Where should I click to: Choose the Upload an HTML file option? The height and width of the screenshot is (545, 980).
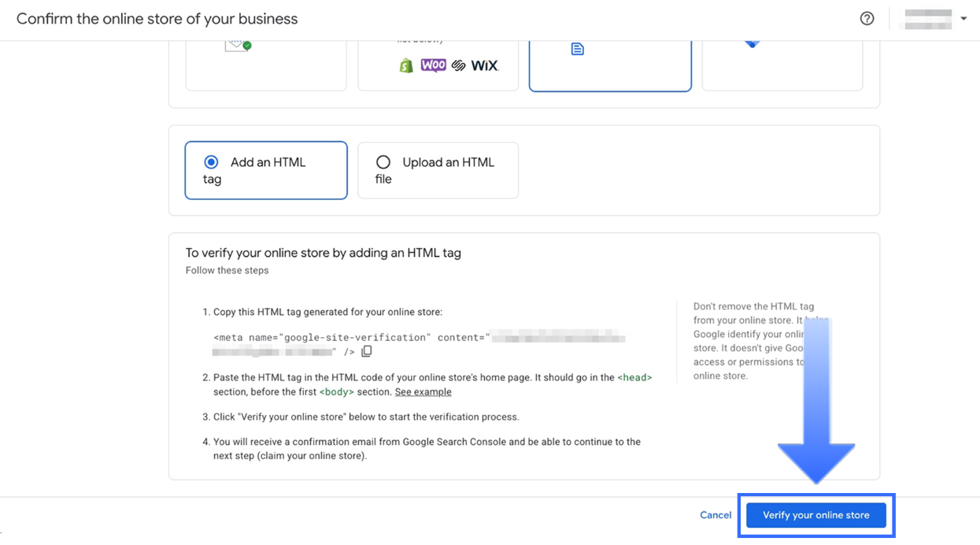[x=383, y=161]
